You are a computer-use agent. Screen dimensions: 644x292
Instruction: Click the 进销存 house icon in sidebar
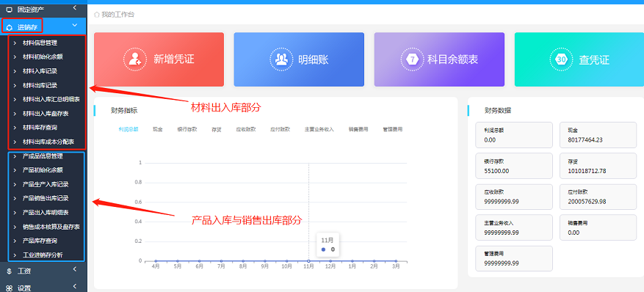(x=10, y=27)
